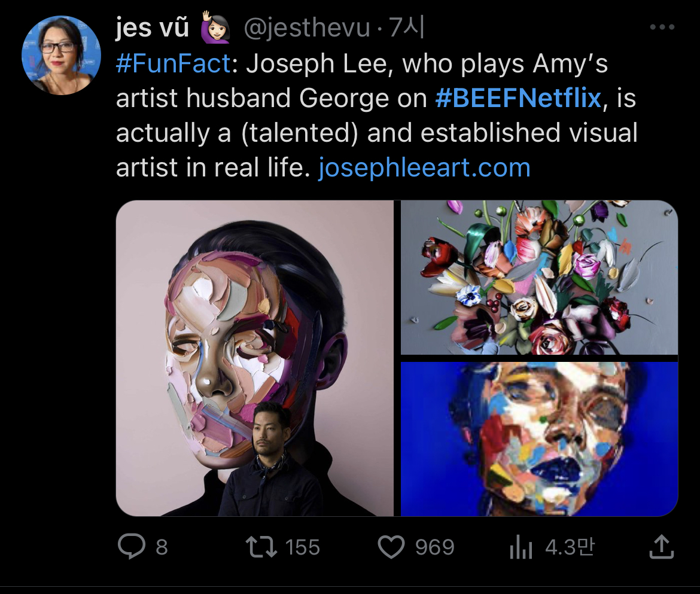The width and height of the screenshot is (700, 594).
Task: Tap the retweet arrows icon
Action: (261, 547)
